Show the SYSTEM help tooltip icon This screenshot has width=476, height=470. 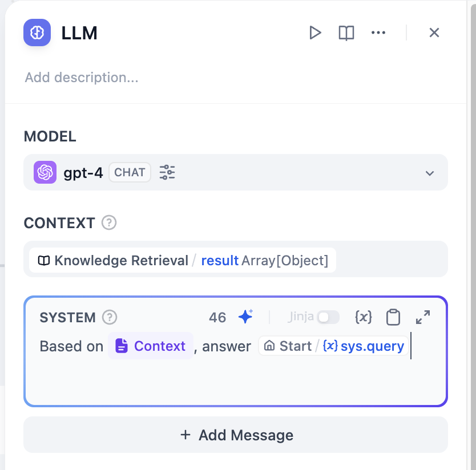coord(109,317)
